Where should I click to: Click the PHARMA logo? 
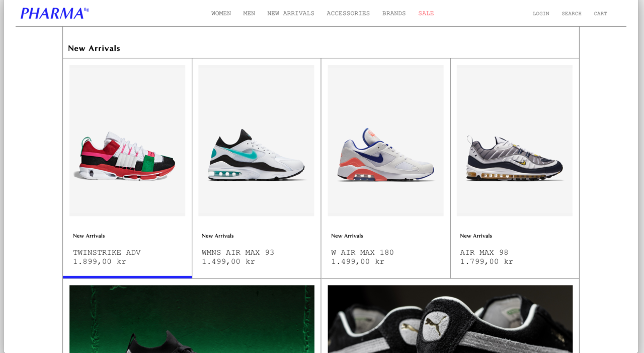(x=54, y=13)
